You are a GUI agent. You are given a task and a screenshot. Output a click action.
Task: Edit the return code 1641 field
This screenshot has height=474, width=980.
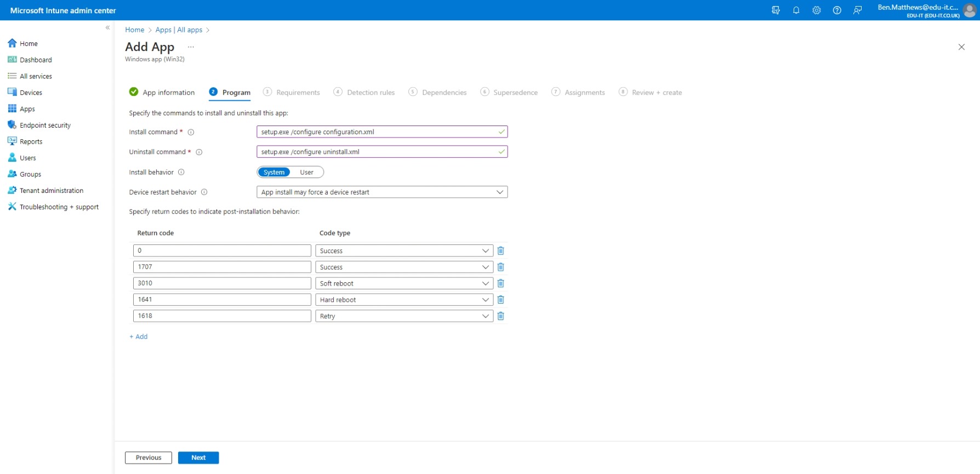point(222,300)
